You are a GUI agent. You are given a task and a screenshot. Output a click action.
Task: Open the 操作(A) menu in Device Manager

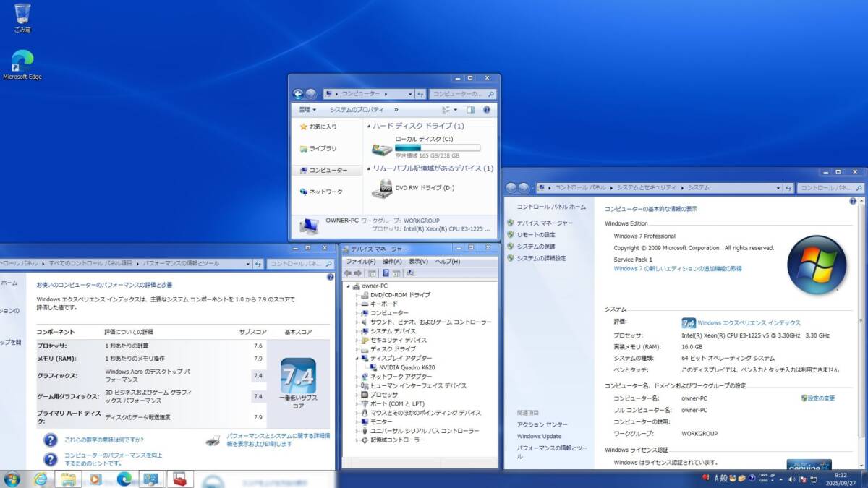pos(392,261)
